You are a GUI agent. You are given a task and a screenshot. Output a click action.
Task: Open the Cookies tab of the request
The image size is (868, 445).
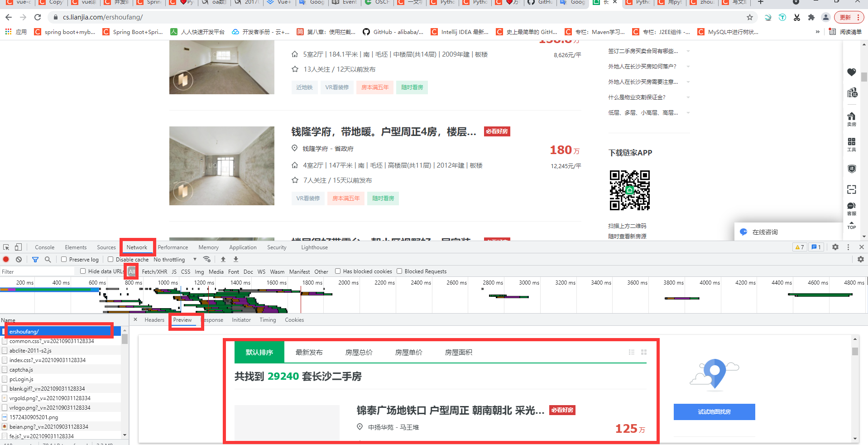tap(294, 319)
